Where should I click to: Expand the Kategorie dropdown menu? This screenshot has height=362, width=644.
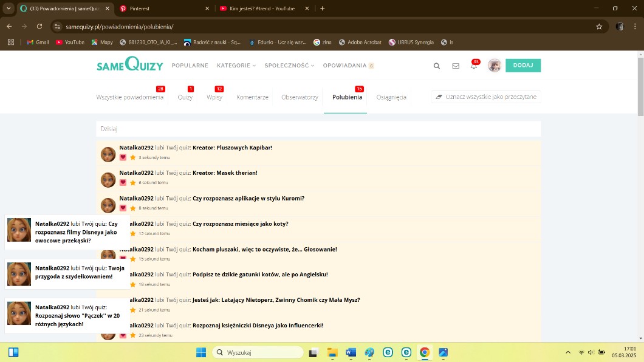236,66
